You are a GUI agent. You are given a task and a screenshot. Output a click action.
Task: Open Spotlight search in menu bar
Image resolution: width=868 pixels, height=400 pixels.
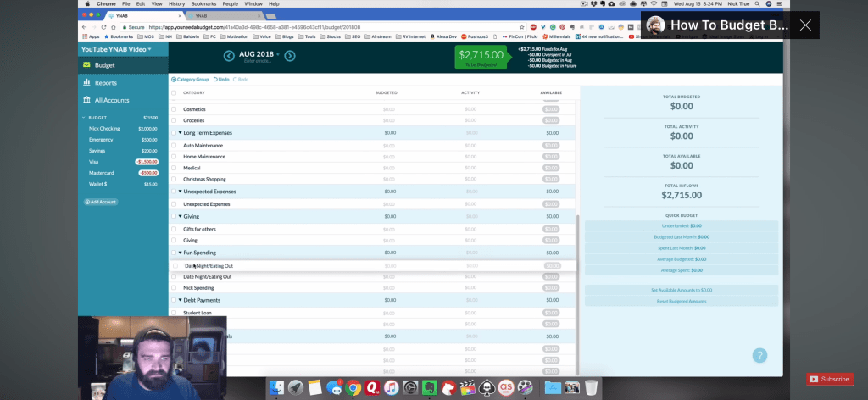(x=759, y=4)
